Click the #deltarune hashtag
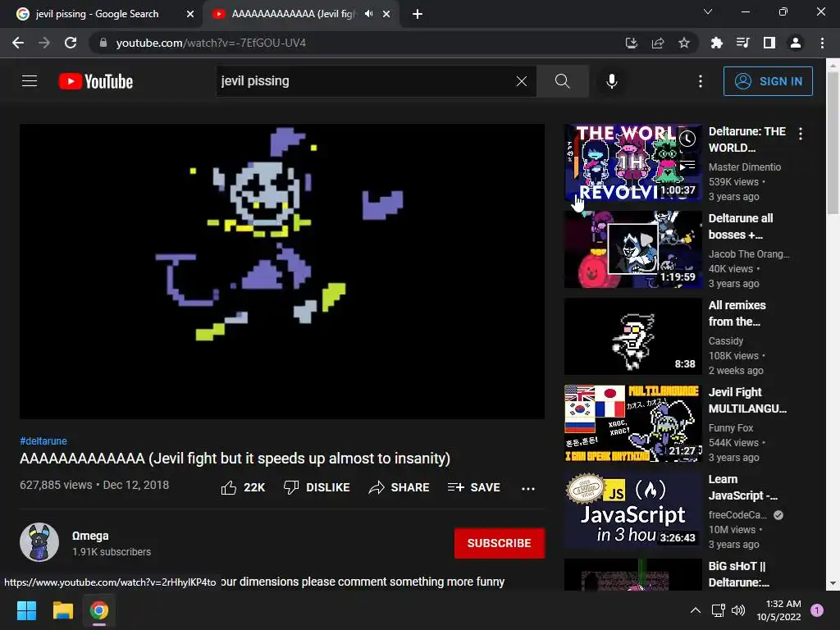The height and width of the screenshot is (630, 840). click(x=43, y=441)
